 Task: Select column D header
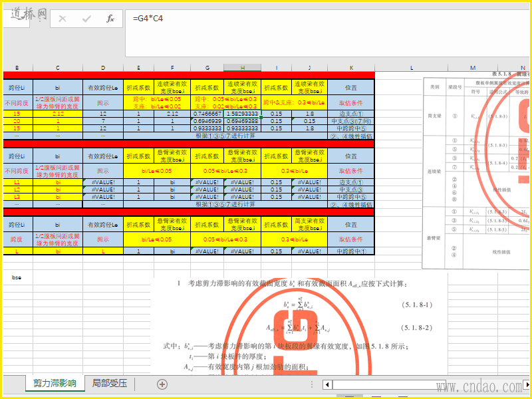point(103,68)
